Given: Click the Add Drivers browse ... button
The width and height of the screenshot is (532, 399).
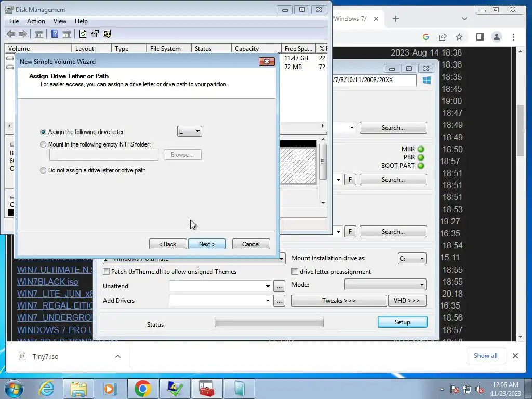Looking at the screenshot, I should pyautogui.click(x=279, y=301).
